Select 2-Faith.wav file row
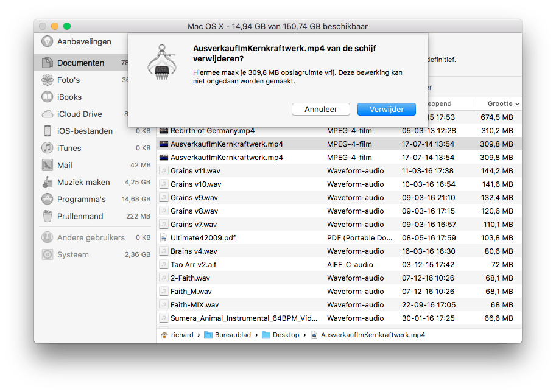This screenshot has height=392, width=556. (x=339, y=278)
